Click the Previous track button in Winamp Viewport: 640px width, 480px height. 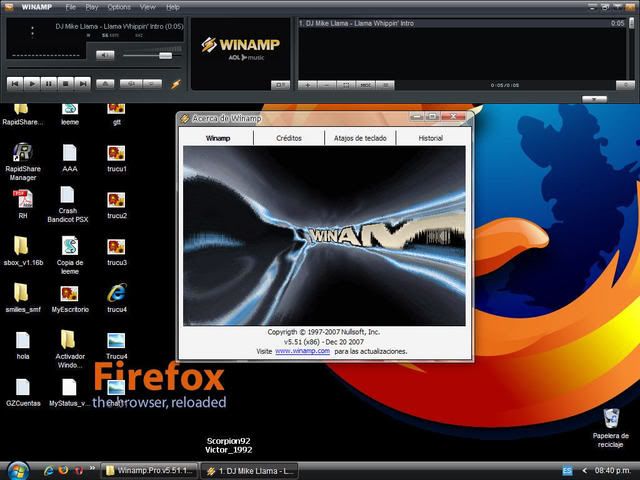pyautogui.click(x=15, y=84)
